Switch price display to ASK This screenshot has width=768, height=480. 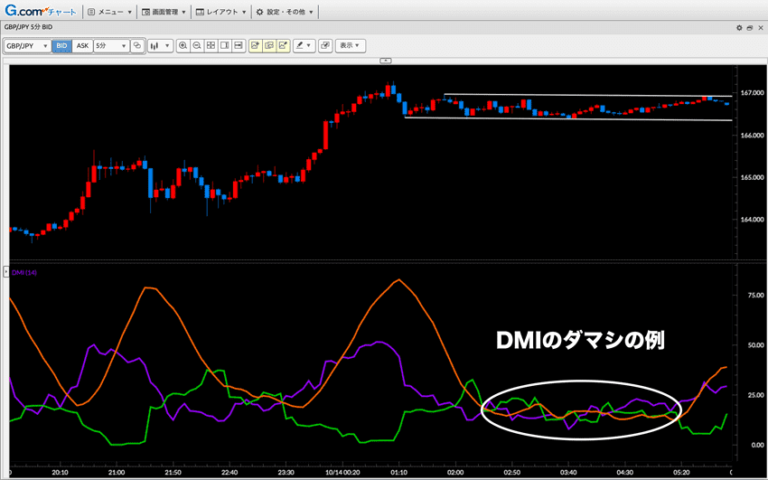[82, 46]
